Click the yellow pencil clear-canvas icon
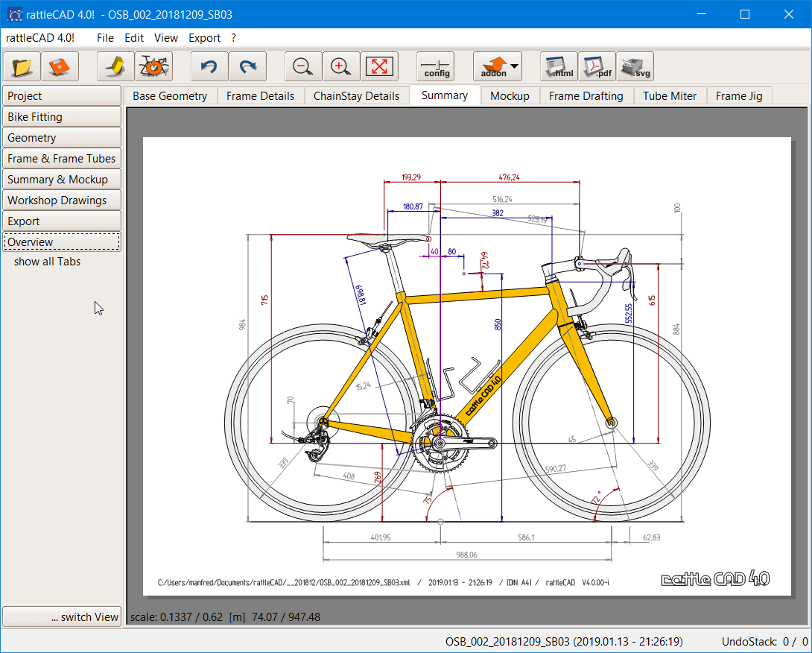Screen dimensions: 812x653 [x=116, y=66]
